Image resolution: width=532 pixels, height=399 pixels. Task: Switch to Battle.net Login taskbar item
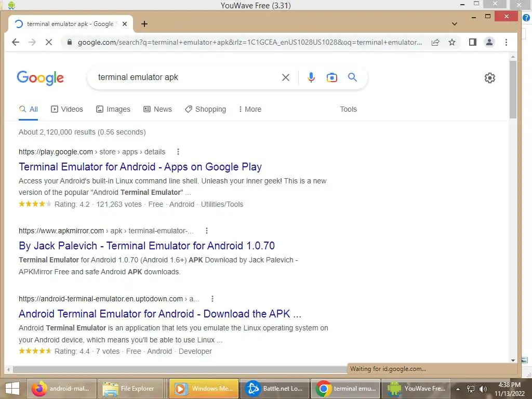pyautogui.click(x=275, y=389)
